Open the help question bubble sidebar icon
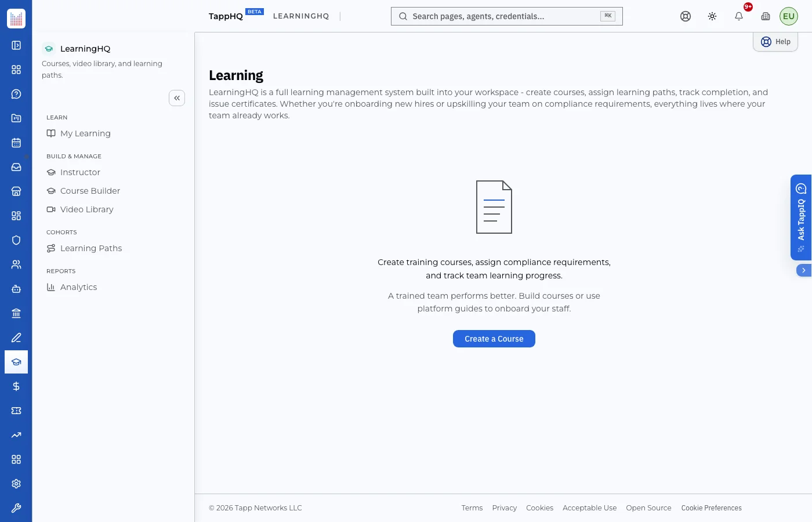The width and height of the screenshot is (812, 522). coord(16,94)
